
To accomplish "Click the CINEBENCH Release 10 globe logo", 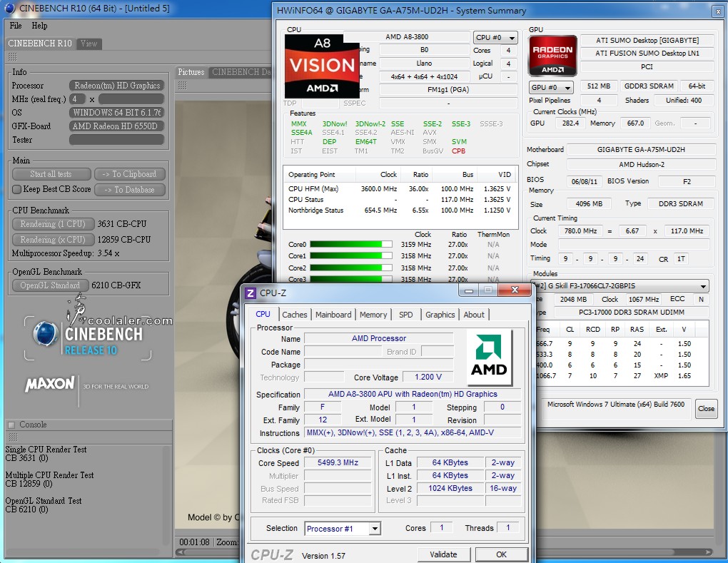I will click(x=45, y=334).
